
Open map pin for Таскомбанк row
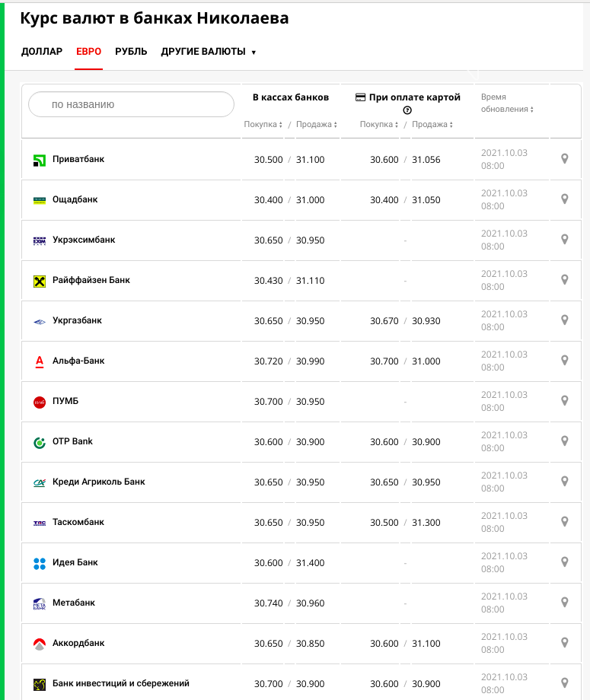click(x=565, y=522)
